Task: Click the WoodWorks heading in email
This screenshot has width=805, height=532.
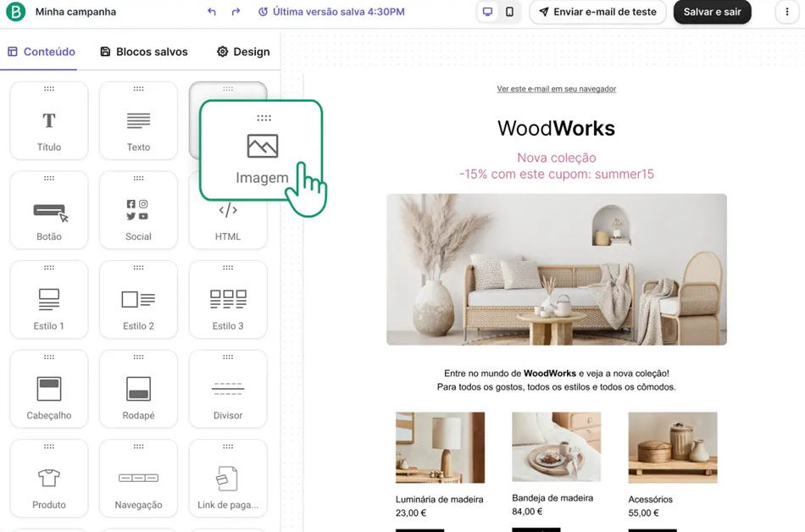Action: click(x=556, y=128)
